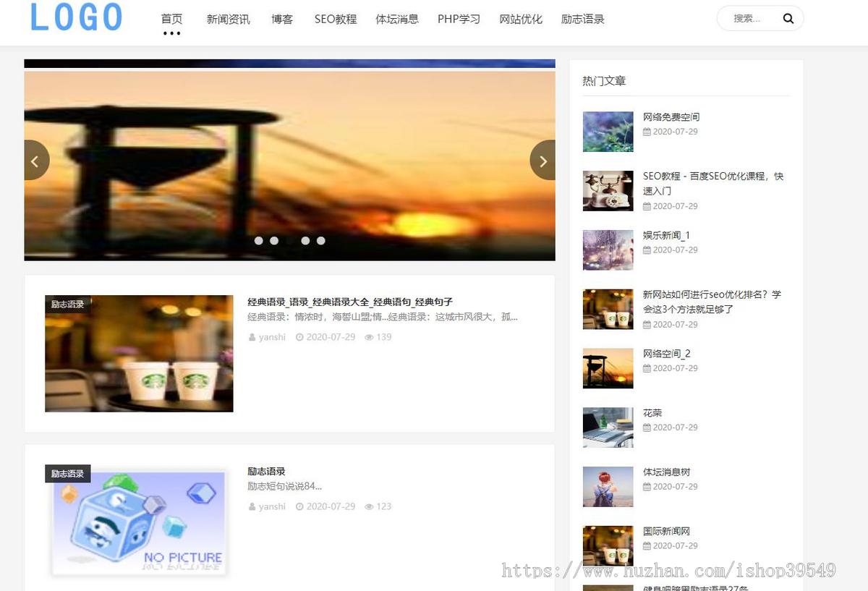Click author yanshi on the 励志短句 post
The height and width of the screenshot is (591, 868).
272,506
